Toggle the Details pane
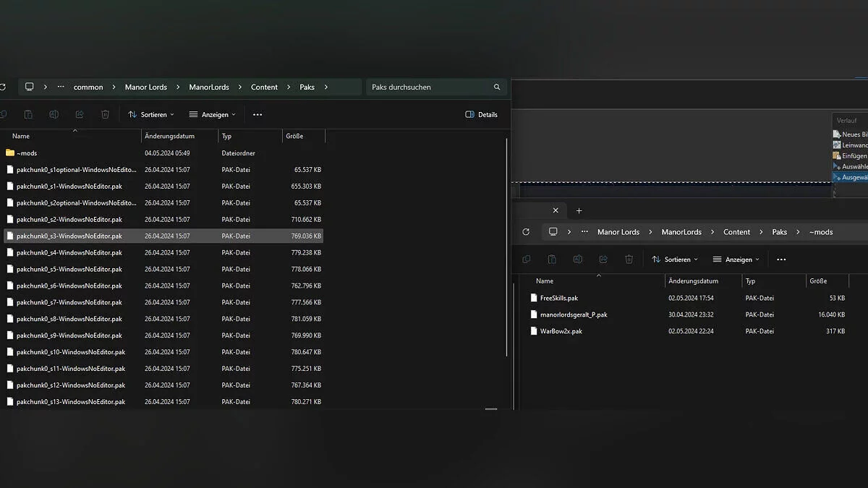Image resolution: width=868 pixels, height=488 pixels. coord(482,114)
